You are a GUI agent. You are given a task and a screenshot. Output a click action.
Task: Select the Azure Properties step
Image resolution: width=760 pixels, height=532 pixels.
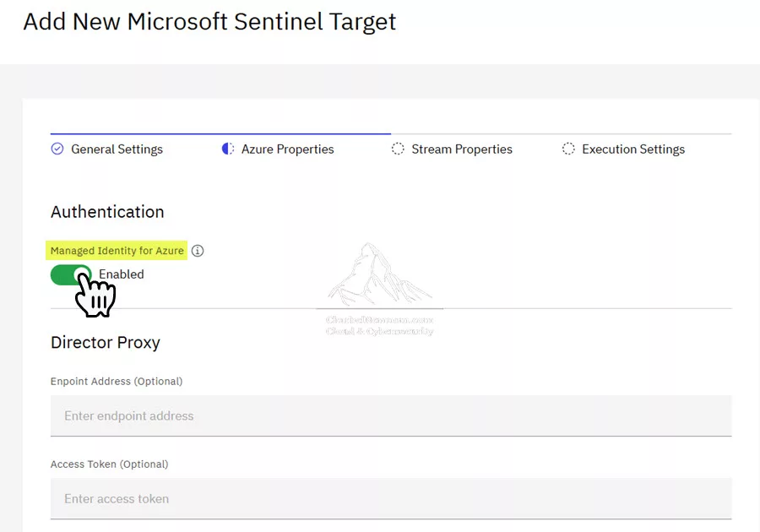[x=287, y=149]
